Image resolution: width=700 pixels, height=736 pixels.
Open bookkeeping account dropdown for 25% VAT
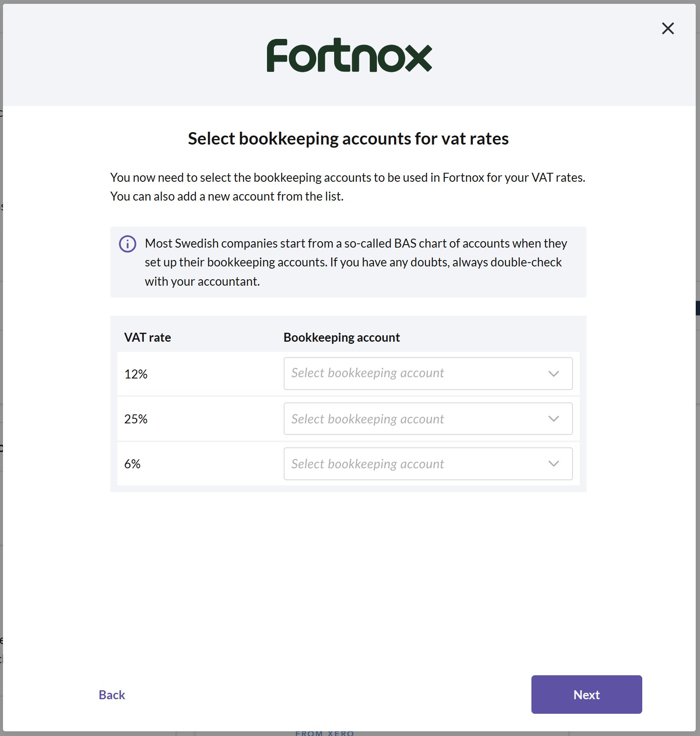[x=428, y=419]
